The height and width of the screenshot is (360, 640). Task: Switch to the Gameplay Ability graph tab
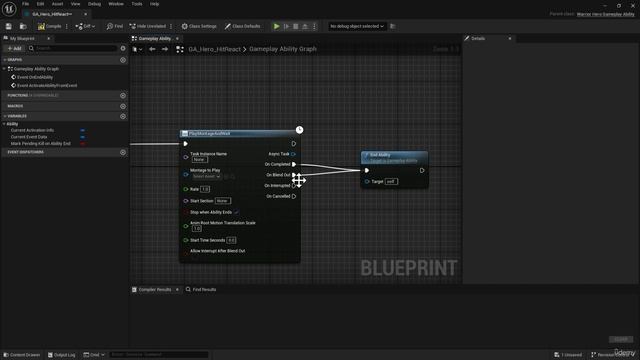pyautogui.click(x=154, y=38)
